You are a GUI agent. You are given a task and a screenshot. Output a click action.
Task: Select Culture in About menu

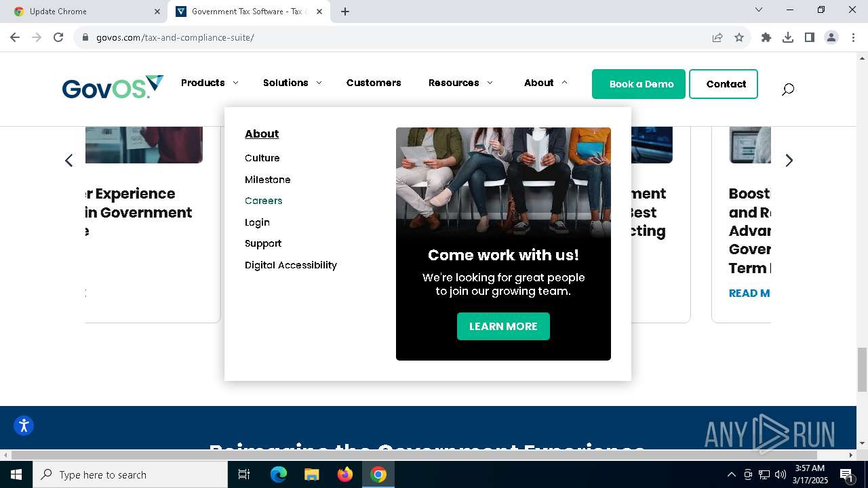click(x=262, y=158)
